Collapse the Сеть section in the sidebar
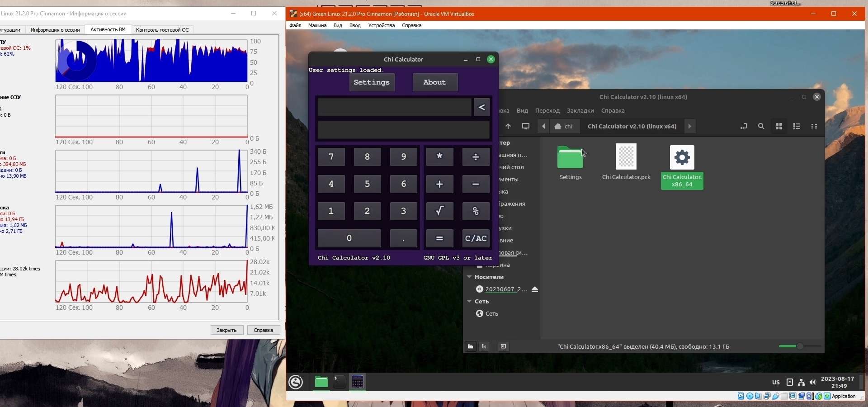 pos(469,301)
